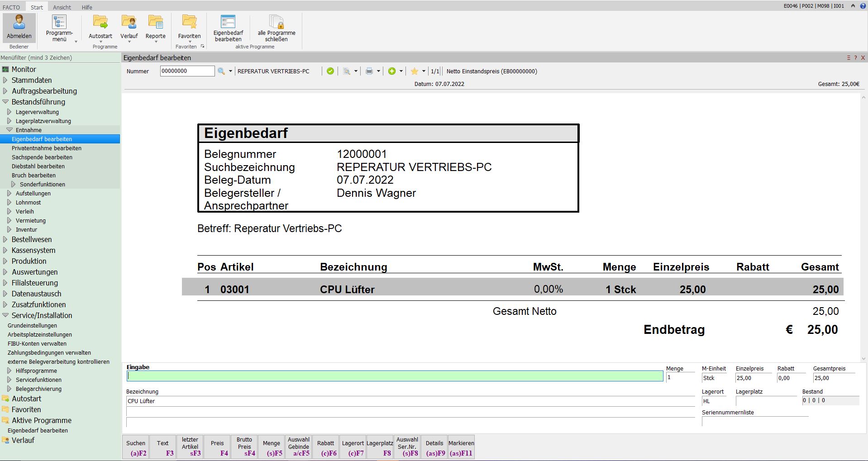
Task: Switch to the Ansicht ribbon tab
Action: tap(62, 7)
